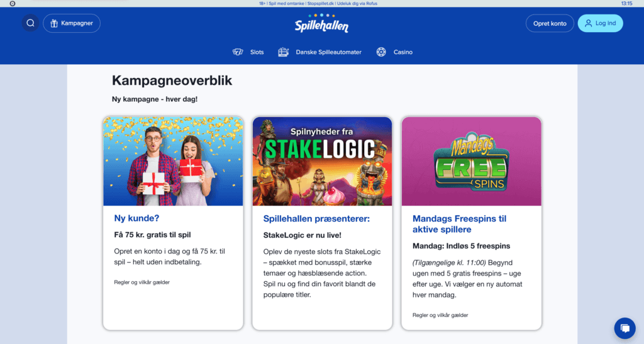Open Regler og vilkår under Ny kunde
Screen dimensions: 644x344
click(x=142, y=282)
